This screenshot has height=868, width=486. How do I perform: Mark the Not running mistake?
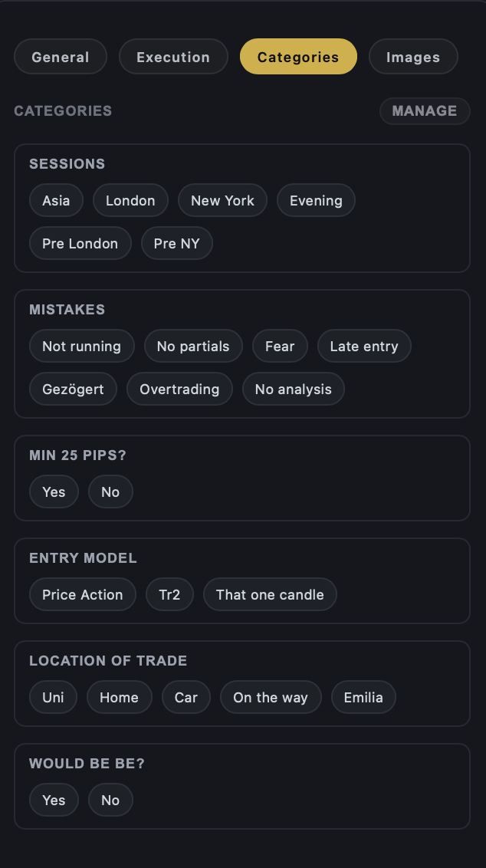81,346
